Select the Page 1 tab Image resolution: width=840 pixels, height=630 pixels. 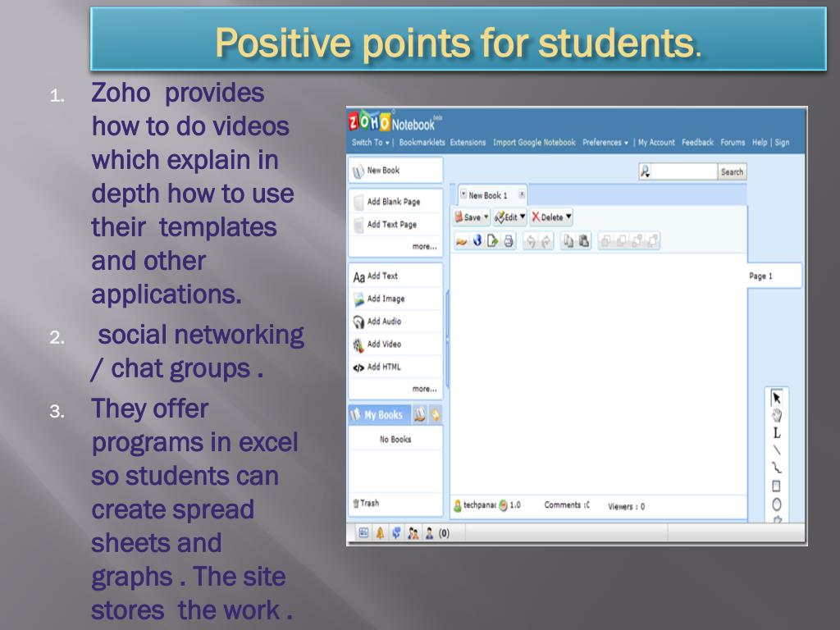[774, 276]
